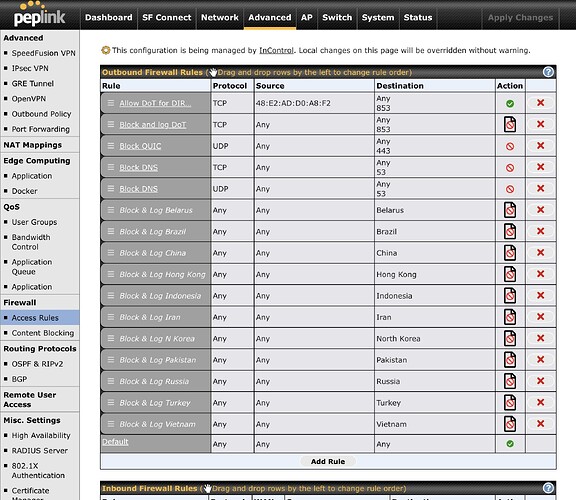This screenshot has height=500, width=576.
Task: Click the Peplink logo
Action: pyautogui.click(x=39, y=15)
